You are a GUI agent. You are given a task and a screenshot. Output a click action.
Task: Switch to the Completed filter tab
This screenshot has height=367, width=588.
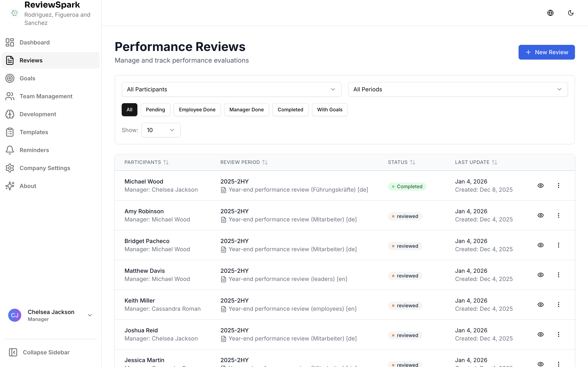290,109
